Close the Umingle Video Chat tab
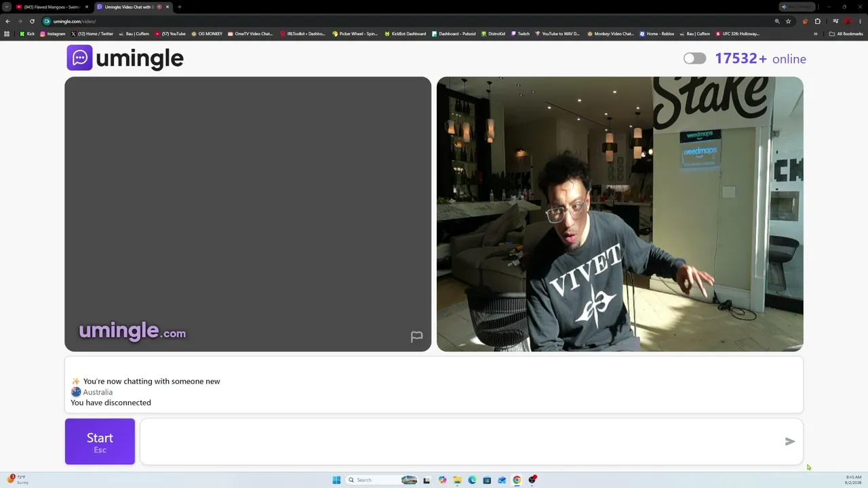 (167, 7)
